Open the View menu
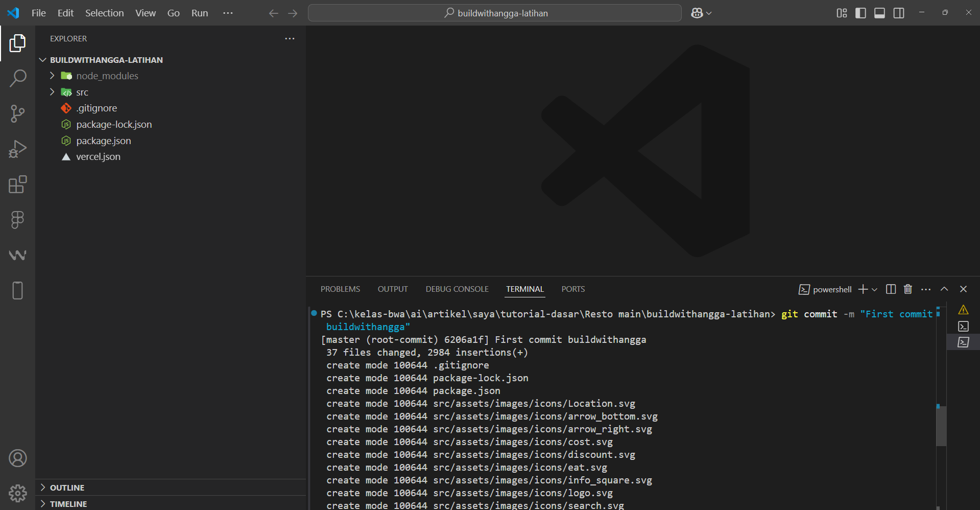The width and height of the screenshot is (980, 510). click(x=146, y=13)
